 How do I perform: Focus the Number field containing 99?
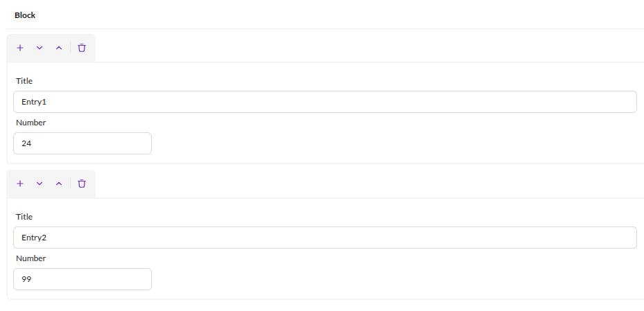pos(82,279)
